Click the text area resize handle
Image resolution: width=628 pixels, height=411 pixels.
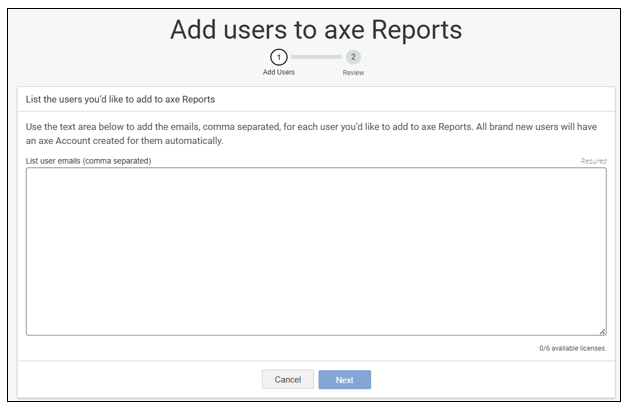click(602, 331)
